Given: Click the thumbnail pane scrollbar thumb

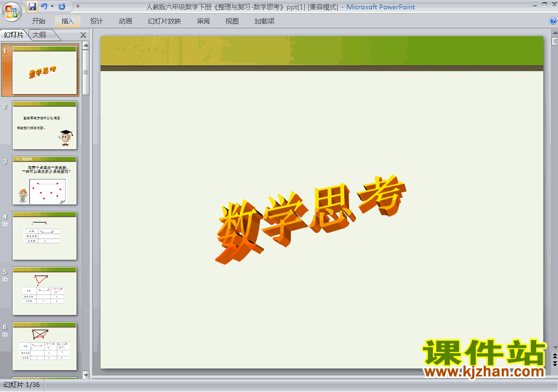Looking at the screenshot, I should pos(86,72).
